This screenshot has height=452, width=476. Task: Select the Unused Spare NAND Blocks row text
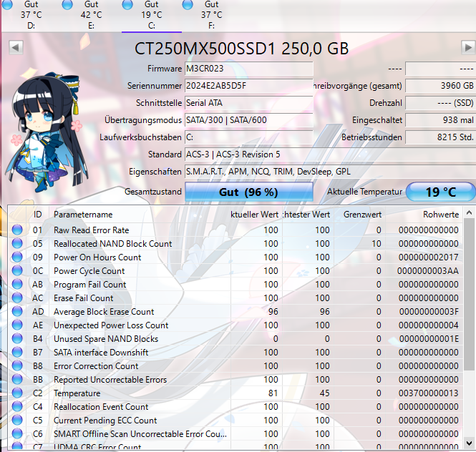106,339
